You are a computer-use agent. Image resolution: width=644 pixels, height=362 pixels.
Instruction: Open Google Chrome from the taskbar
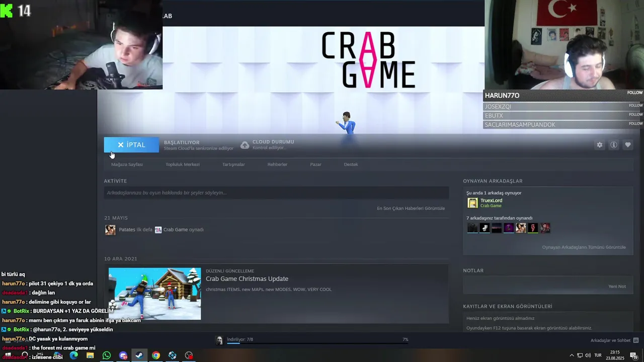point(156,355)
